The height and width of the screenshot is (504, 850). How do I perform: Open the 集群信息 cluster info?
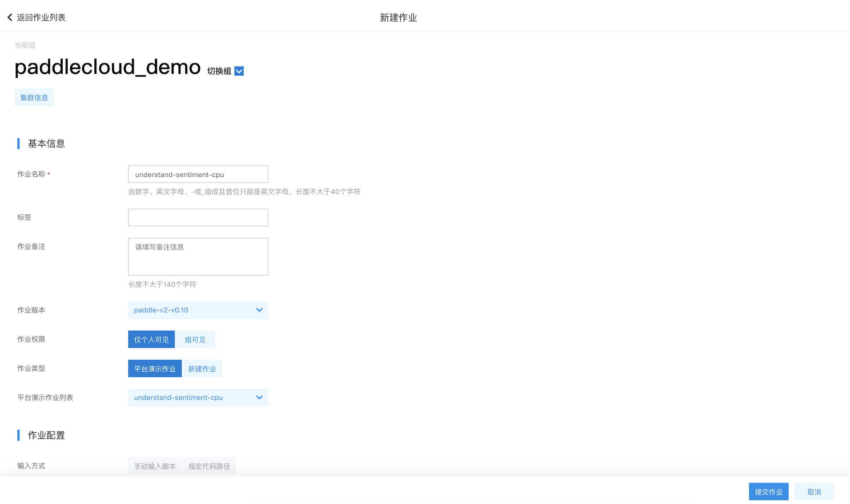(x=34, y=97)
